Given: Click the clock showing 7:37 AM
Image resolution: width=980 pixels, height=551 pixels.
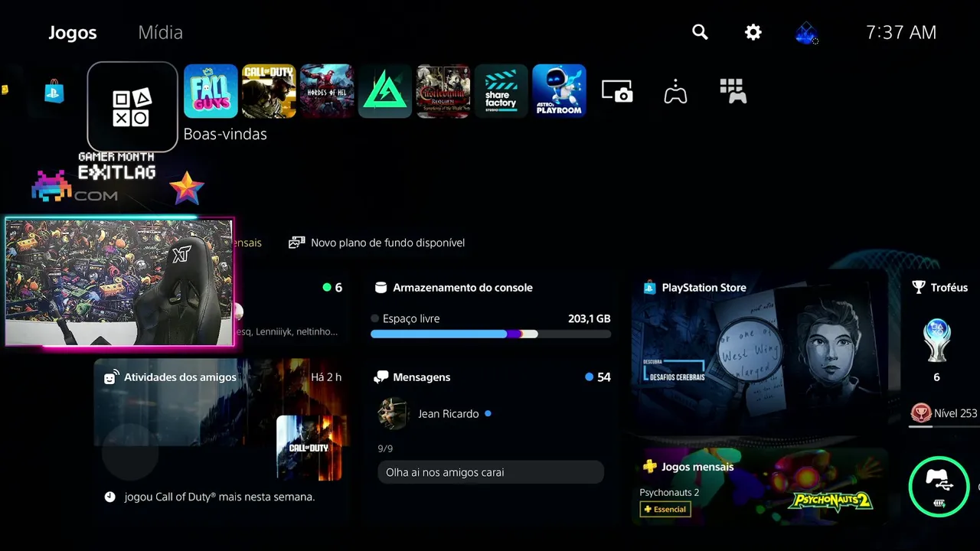Looking at the screenshot, I should coord(901,32).
